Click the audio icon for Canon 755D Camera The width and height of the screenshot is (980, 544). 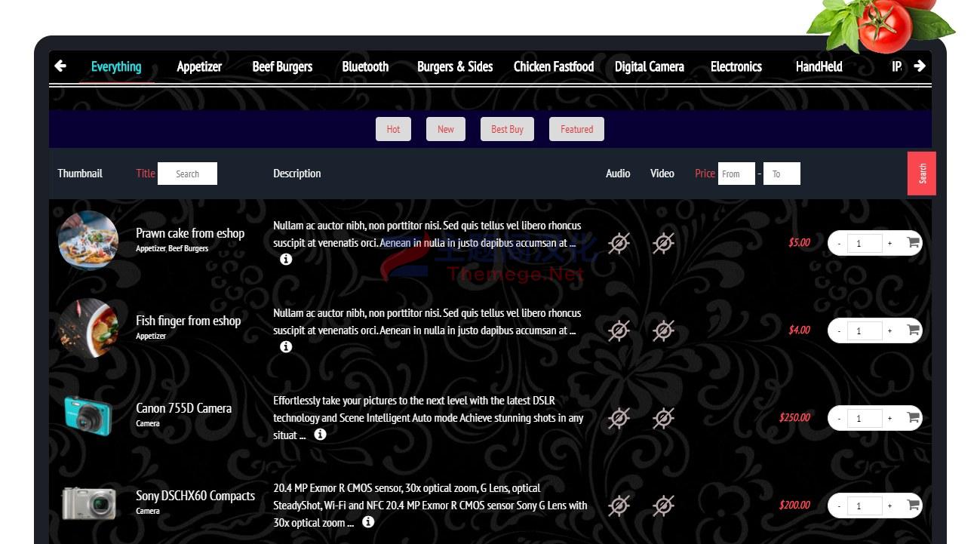pos(619,418)
